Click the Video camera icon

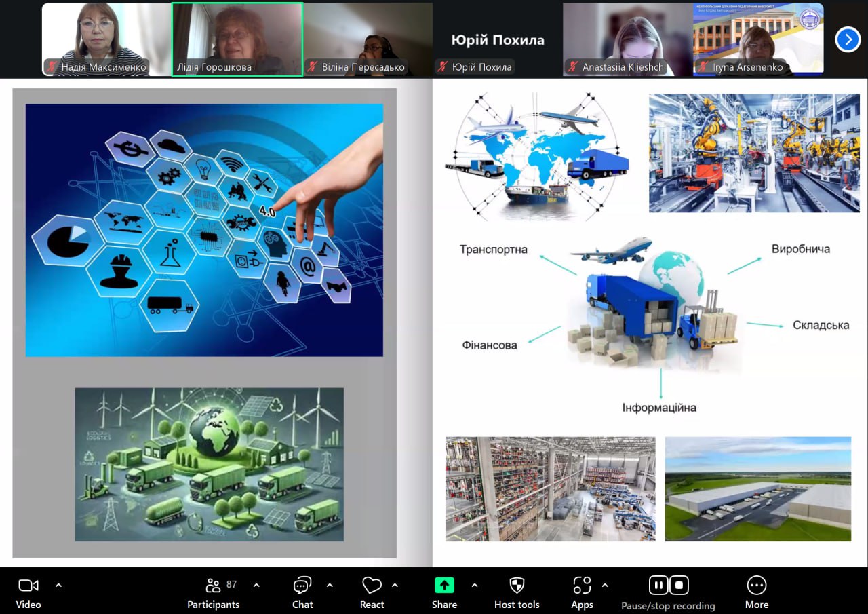tap(28, 586)
